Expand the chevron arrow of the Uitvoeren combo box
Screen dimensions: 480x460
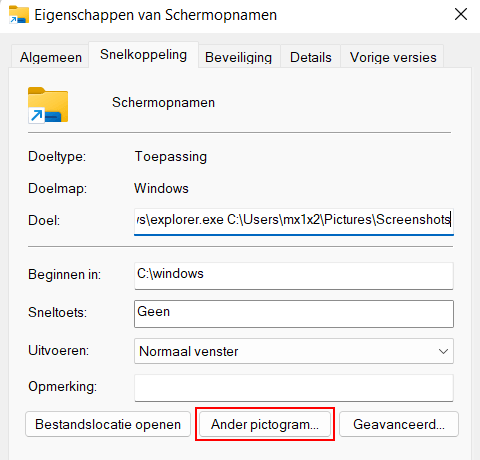(443, 351)
